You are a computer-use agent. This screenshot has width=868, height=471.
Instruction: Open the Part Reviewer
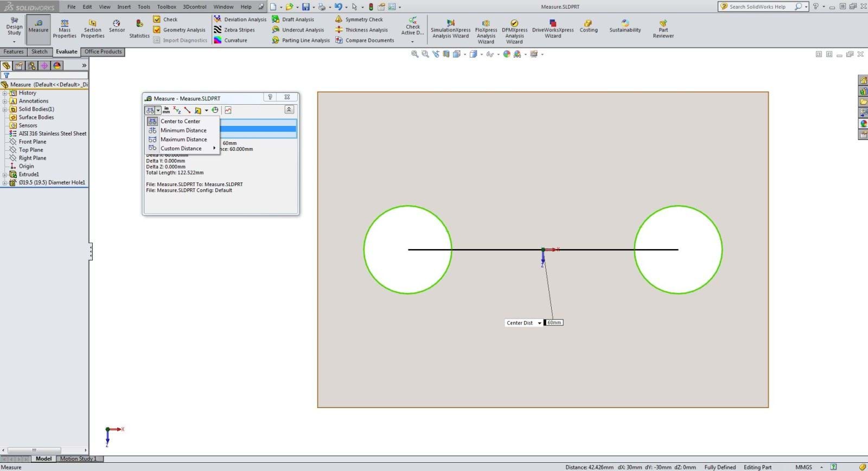pyautogui.click(x=663, y=29)
